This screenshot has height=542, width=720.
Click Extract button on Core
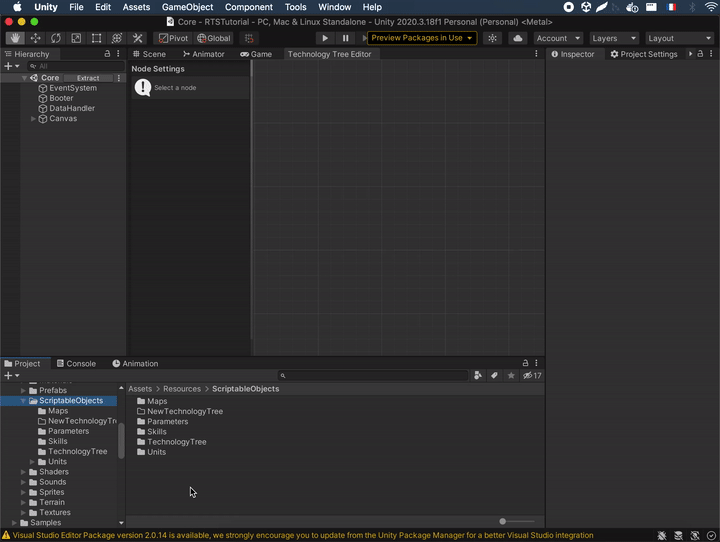point(88,78)
